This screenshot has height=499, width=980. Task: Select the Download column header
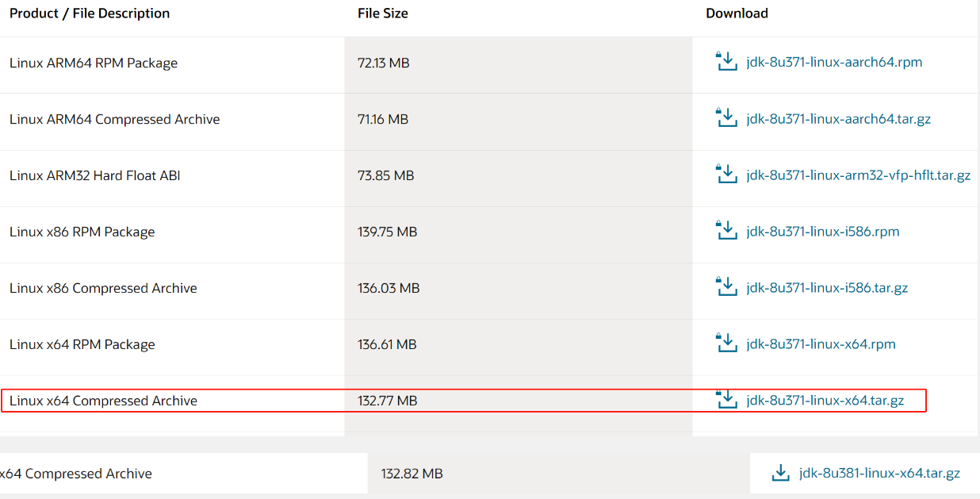pos(737,13)
